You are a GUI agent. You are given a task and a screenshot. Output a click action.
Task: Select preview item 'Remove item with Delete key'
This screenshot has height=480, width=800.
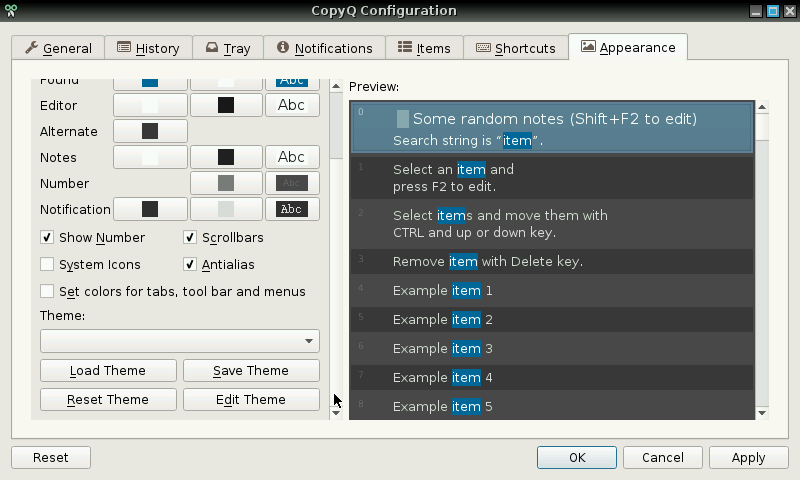pos(552,262)
